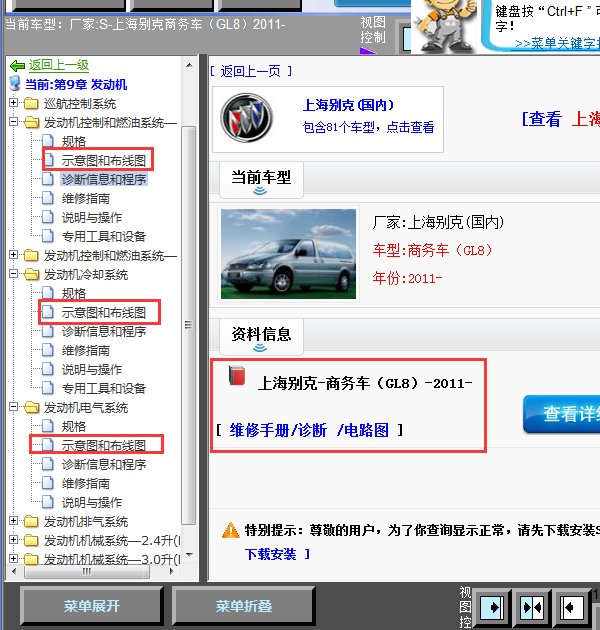Open the 资料信息 tab
The height and width of the screenshot is (630, 600).
coord(261,337)
